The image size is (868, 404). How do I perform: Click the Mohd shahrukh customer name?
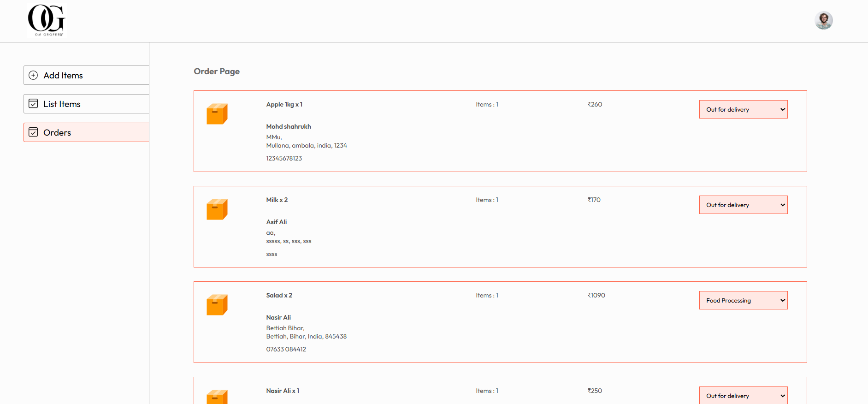[289, 126]
